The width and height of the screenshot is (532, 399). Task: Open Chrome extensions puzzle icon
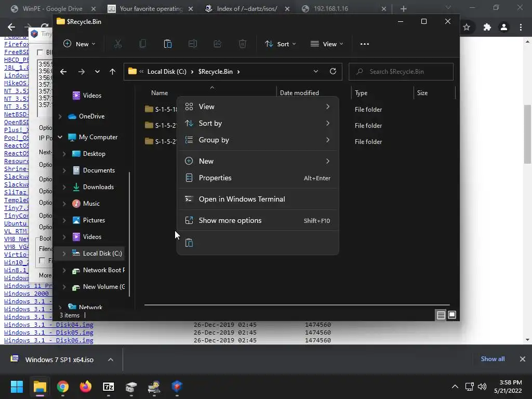point(487,27)
